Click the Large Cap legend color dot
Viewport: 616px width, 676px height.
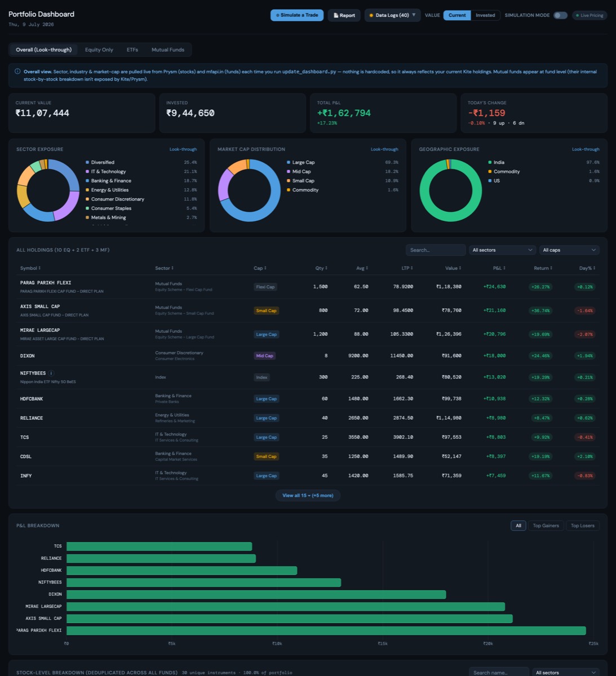coord(289,162)
